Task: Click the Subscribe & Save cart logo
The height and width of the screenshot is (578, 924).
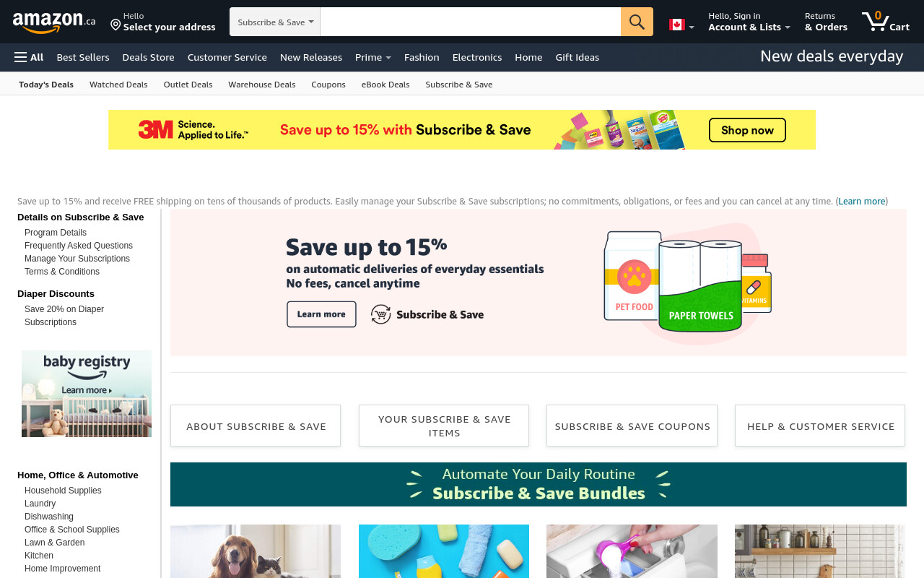Action: click(427, 314)
